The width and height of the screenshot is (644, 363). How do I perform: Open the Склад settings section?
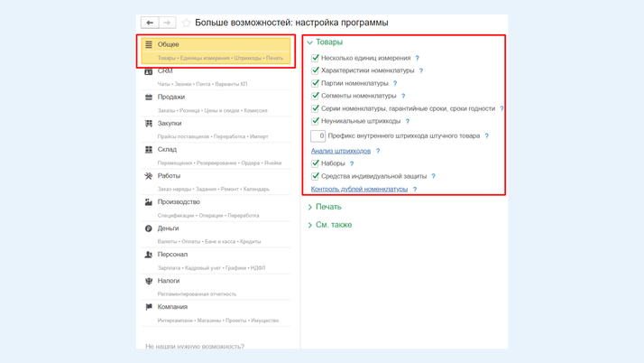[x=216, y=156]
